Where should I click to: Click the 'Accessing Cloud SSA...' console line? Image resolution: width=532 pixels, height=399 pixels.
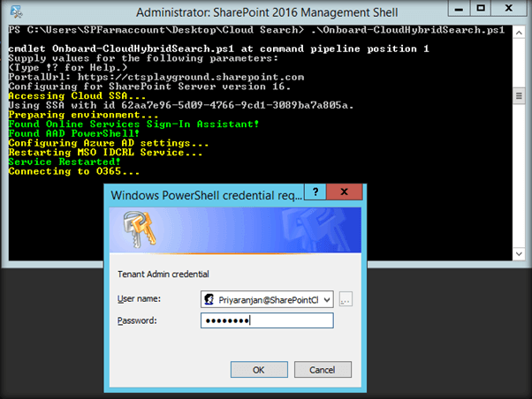click(77, 95)
